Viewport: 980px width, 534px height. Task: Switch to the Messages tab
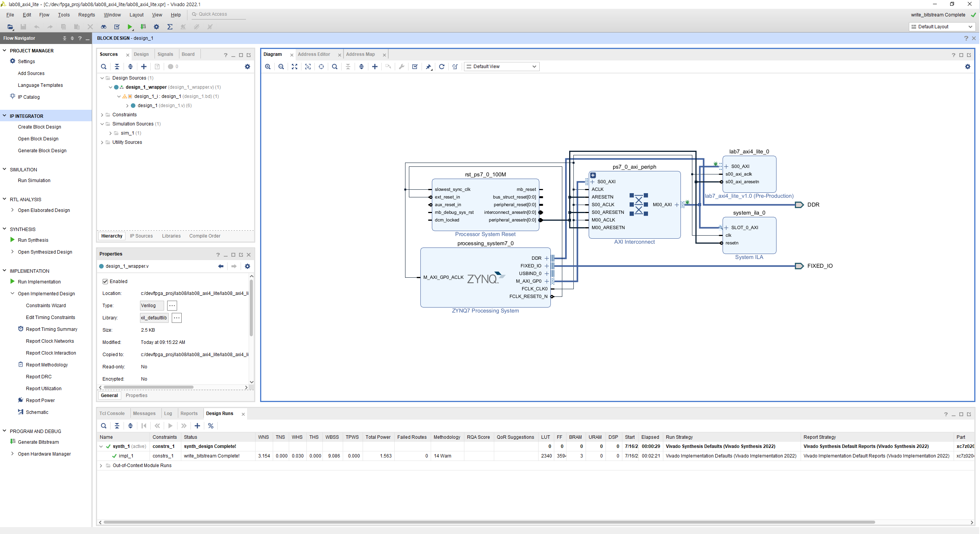[144, 414]
